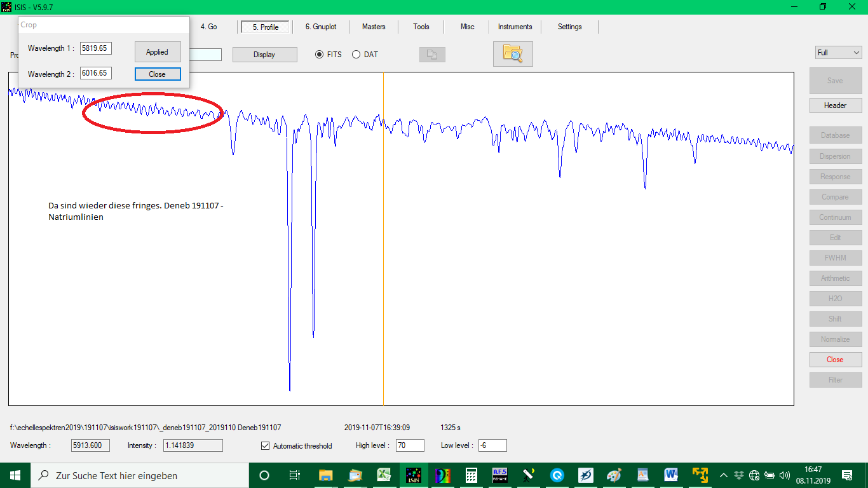Select the DAT radio button
Viewport: 868px width, 488px height.
pos(356,55)
